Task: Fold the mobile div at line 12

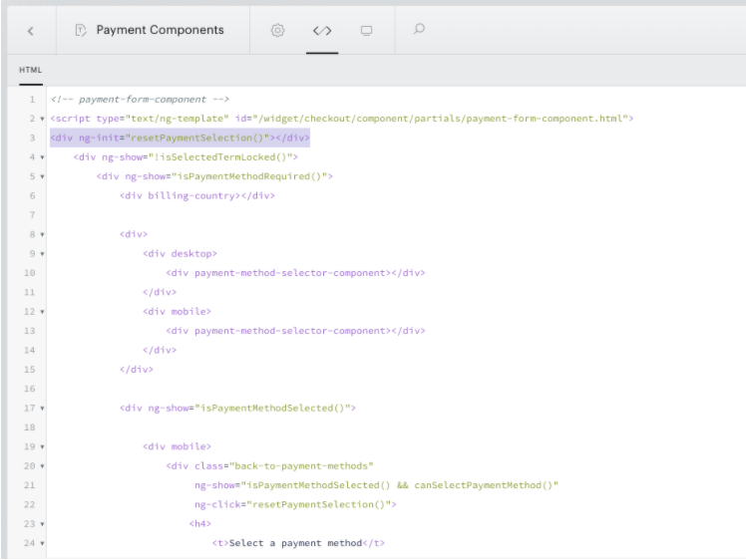Action: click(42, 312)
